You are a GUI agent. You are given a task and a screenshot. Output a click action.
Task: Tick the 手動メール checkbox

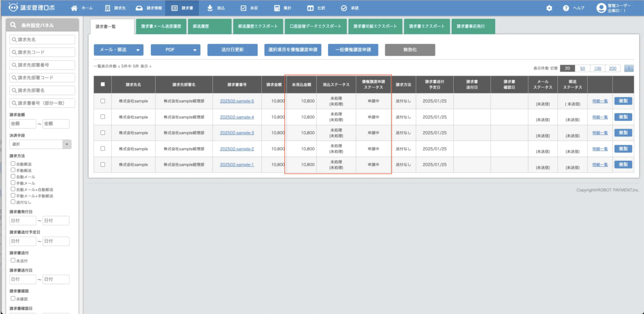click(x=13, y=182)
